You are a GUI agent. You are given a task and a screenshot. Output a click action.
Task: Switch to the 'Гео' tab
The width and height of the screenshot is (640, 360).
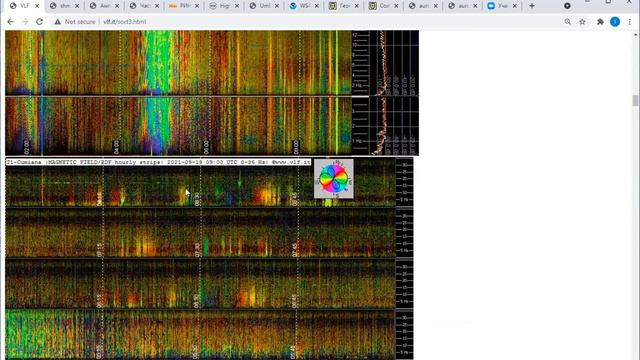pyautogui.click(x=345, y=6)
